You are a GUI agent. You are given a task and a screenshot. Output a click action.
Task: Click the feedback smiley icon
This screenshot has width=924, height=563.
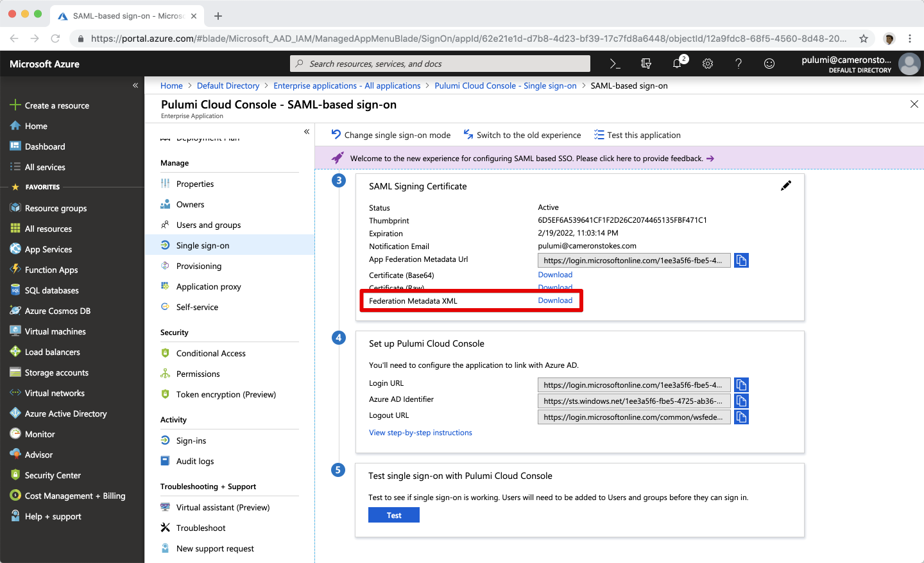point(769,64)
